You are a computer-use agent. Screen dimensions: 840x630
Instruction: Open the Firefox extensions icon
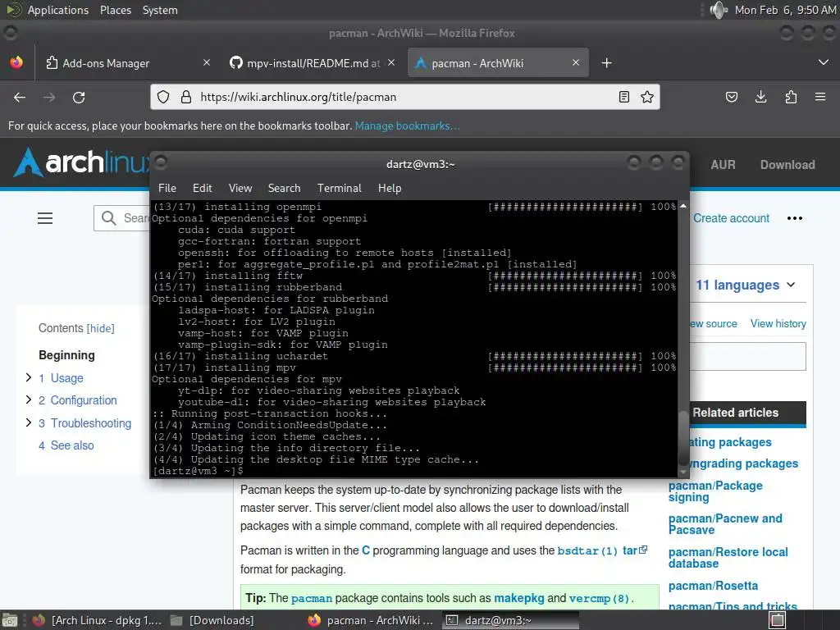point(791,97)
